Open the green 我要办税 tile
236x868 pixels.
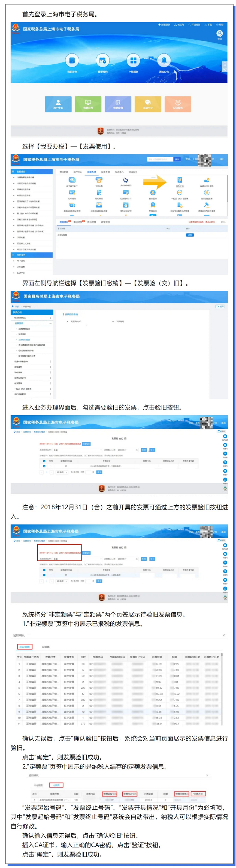point(88,104)
